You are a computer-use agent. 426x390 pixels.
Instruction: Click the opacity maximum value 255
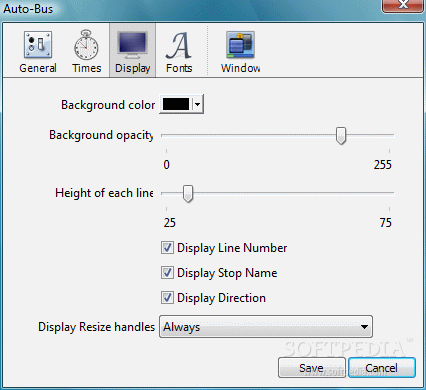pyautogui.click(x=382, y=165)
